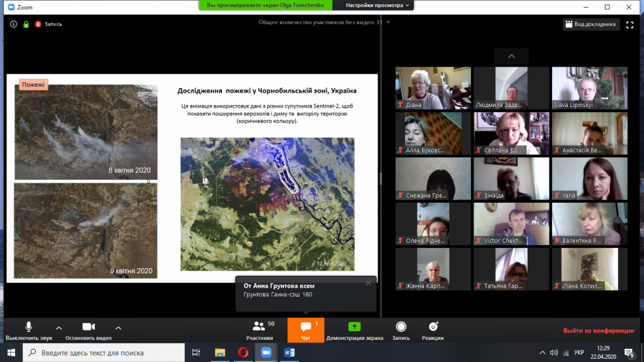Select Олена Рідче... video thumbnail

pos(433,223)
